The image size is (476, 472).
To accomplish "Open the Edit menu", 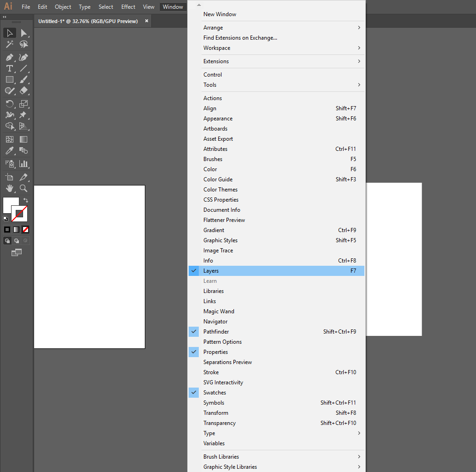I will [x=42, y=6].
